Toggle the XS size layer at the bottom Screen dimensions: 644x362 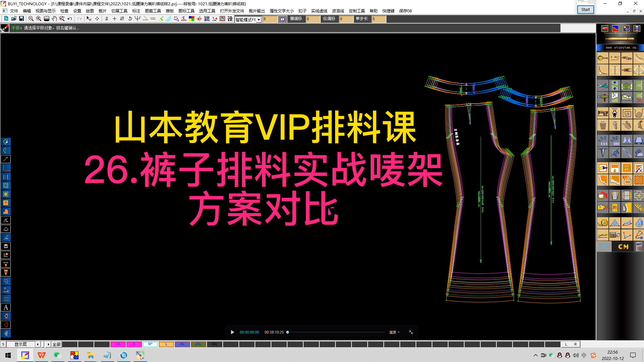(x=118, y=344)
